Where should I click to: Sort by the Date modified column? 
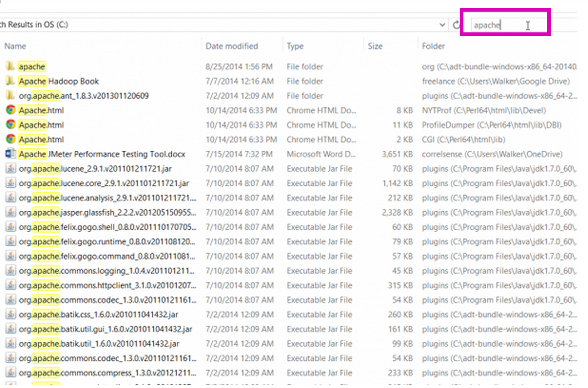(x=232, y=46)
